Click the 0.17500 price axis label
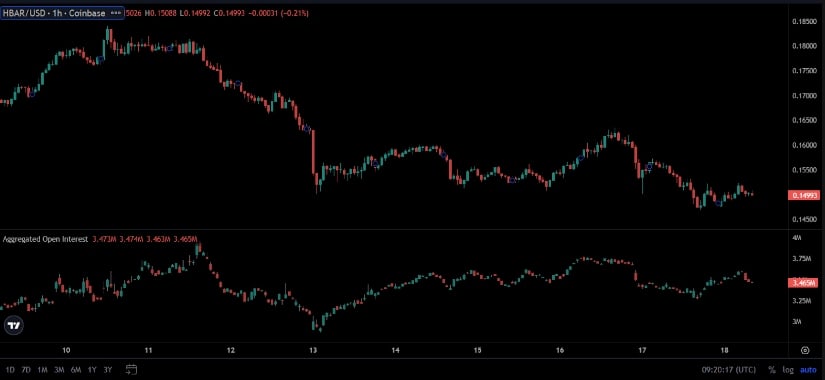 click(x=804, y=71)
